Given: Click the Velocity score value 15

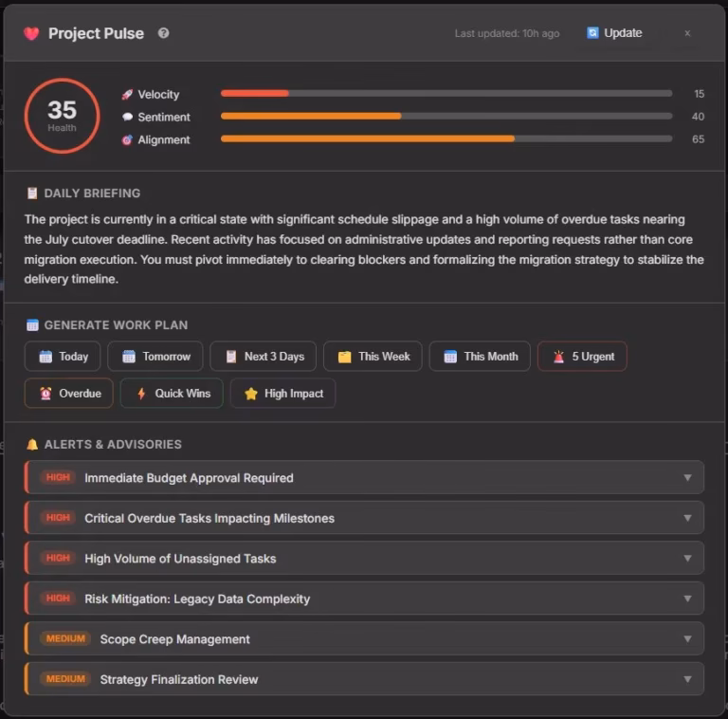Looking at the screenshot, I should point(699,94).
